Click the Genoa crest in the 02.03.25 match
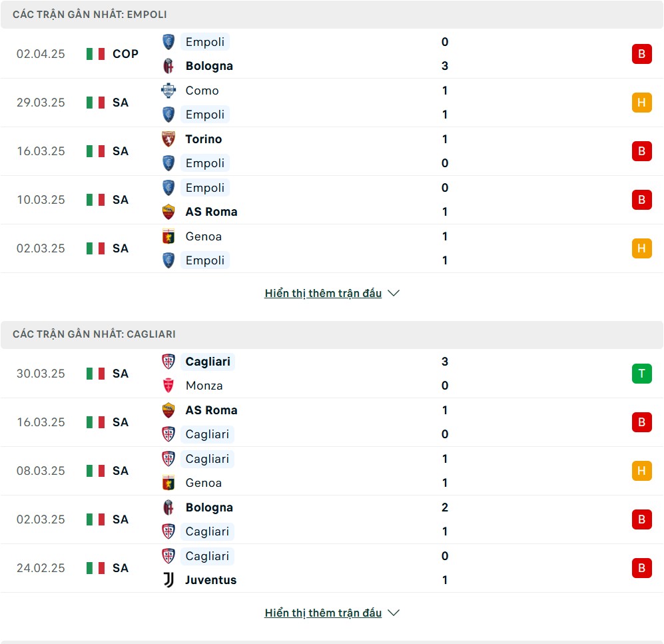The image size is (664, 644). [168, 236]
